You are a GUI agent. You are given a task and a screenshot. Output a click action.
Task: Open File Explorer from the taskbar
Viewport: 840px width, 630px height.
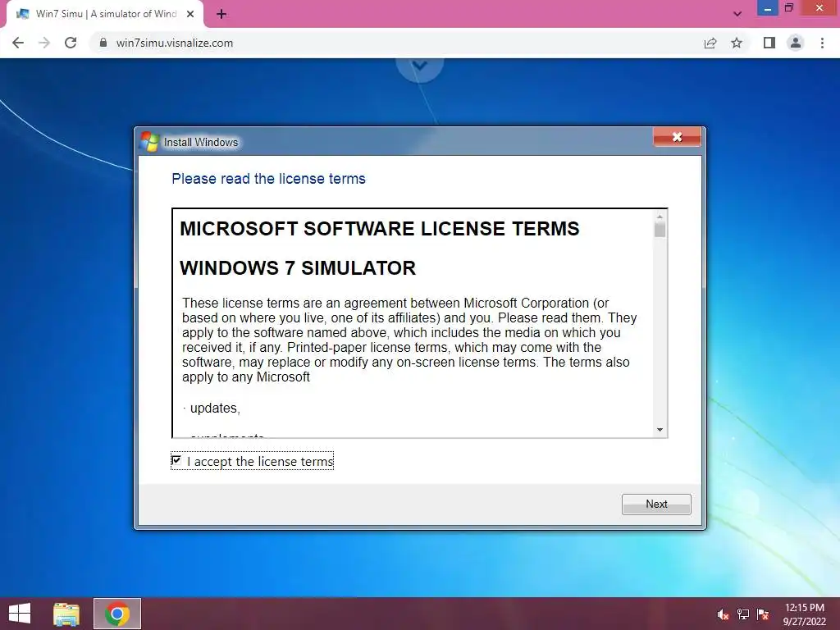coord(66,614)
